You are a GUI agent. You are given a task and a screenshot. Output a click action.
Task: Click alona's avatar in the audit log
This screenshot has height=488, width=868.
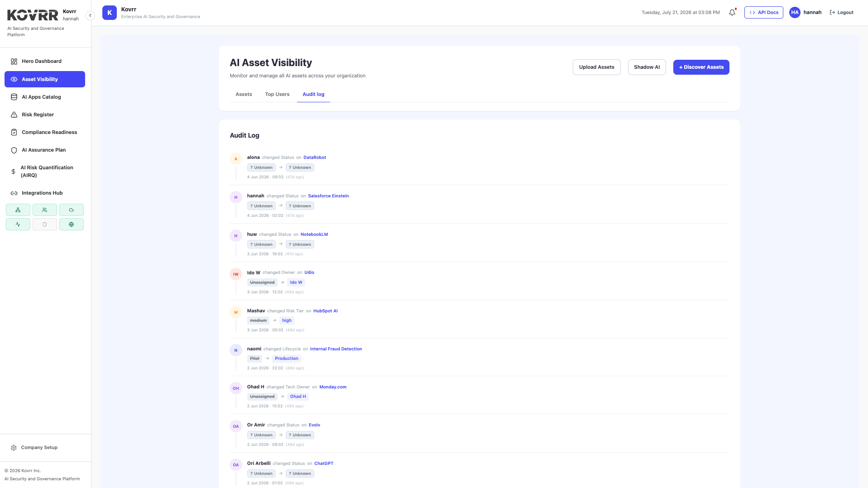pyautogui.click(x=236, y=159)
